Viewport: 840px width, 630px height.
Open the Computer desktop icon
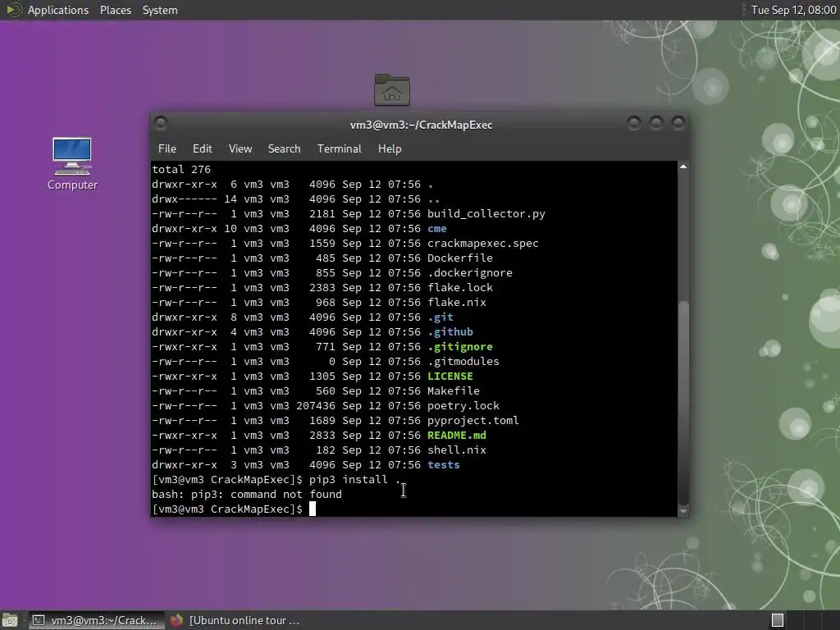click(x=72, y=164)
